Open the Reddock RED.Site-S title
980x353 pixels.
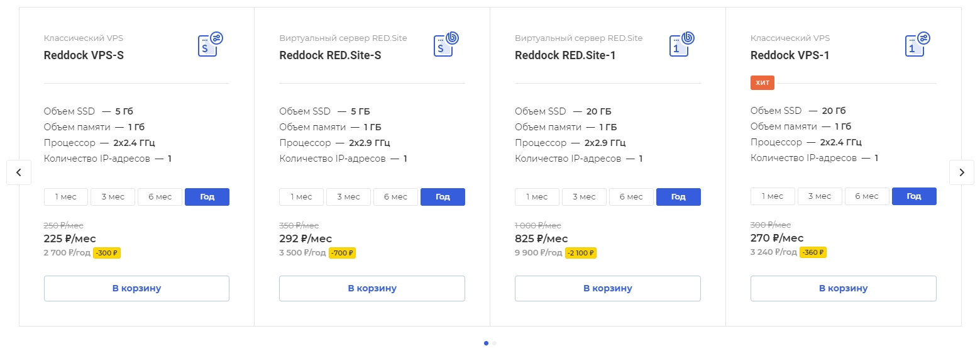pos(331,55)
